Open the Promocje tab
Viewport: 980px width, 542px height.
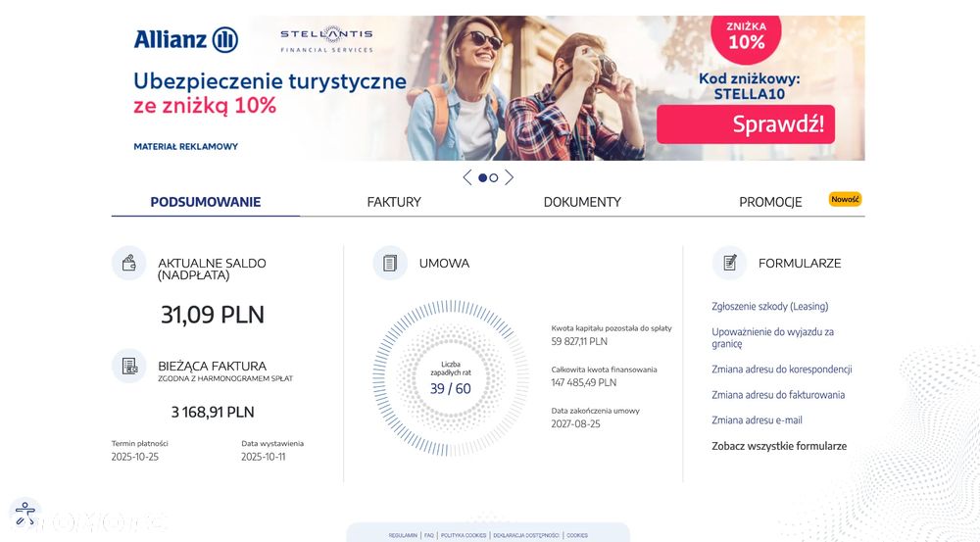point(770,202)
